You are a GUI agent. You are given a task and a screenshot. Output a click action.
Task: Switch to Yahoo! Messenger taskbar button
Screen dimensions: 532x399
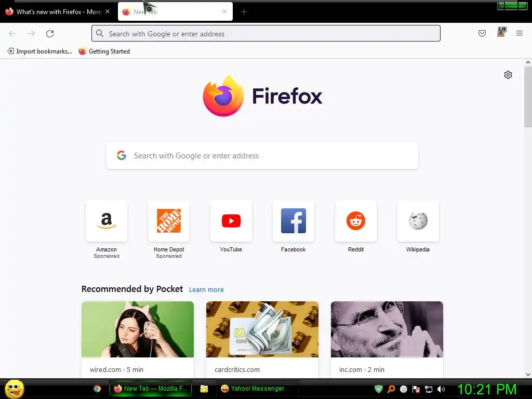(258, 389)
